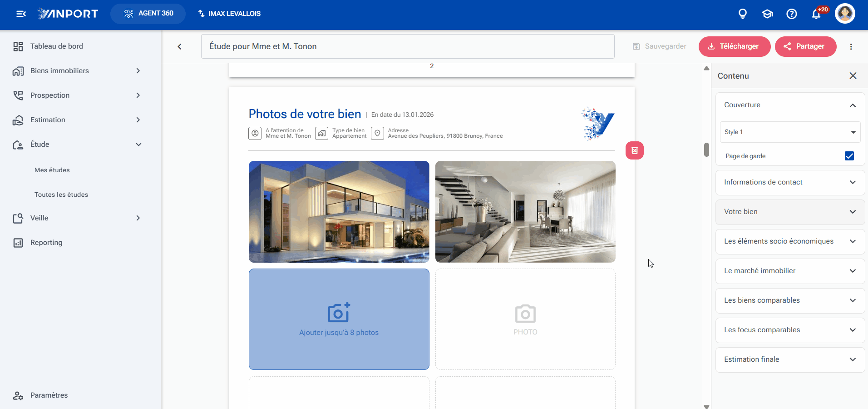Image resolution: width=868 pixels, height=409 pixels.
Task: Open the user avatar menu
Action: pyautogui.click(x=845, y=13)
